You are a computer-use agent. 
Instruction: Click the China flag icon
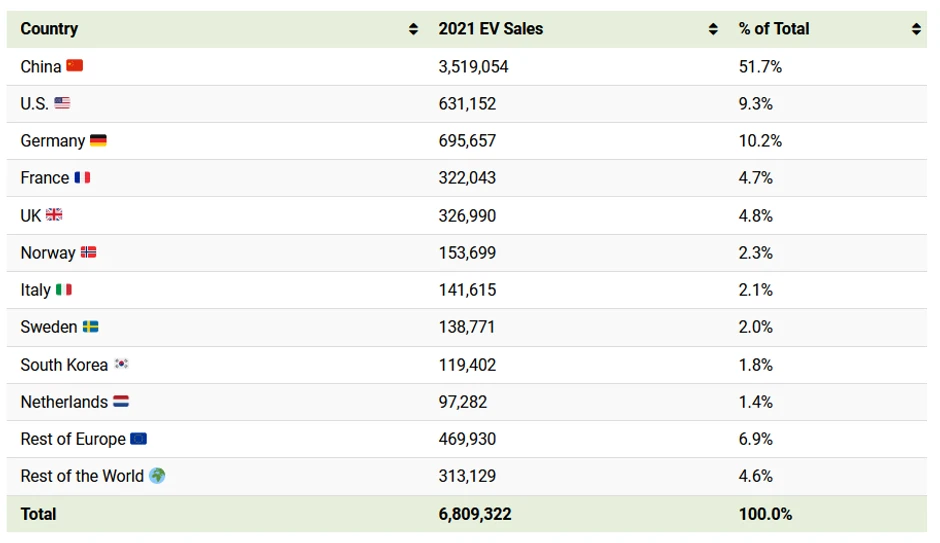click(x=75, y=66)
